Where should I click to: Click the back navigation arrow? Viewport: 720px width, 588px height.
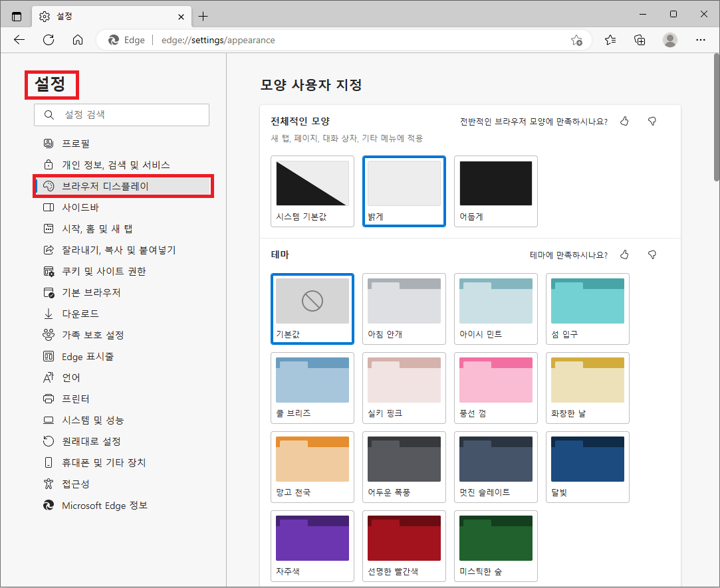[19, 40]
